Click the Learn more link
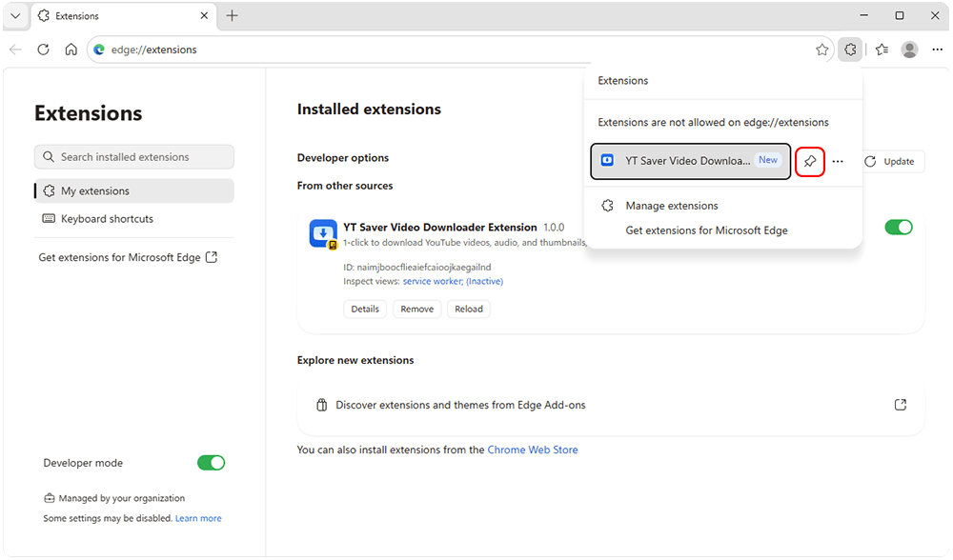 point(198,518)
